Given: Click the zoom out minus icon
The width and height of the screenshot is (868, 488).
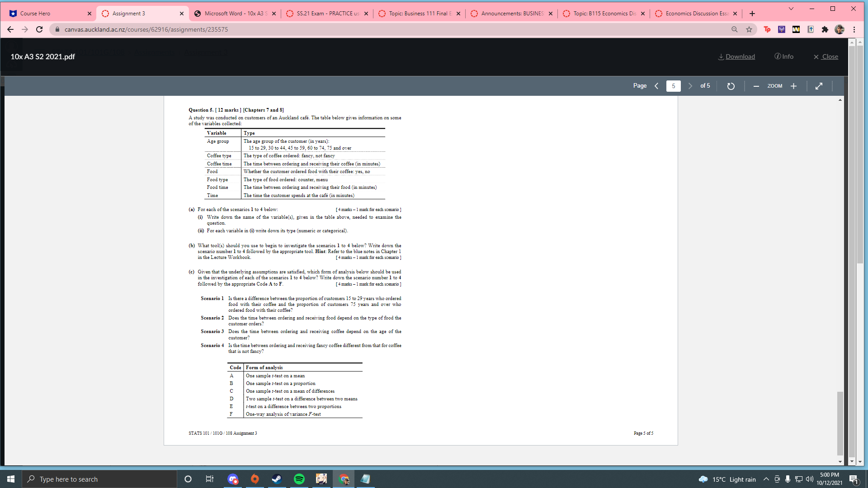Looking at the screenshot, I should [756, 86].
